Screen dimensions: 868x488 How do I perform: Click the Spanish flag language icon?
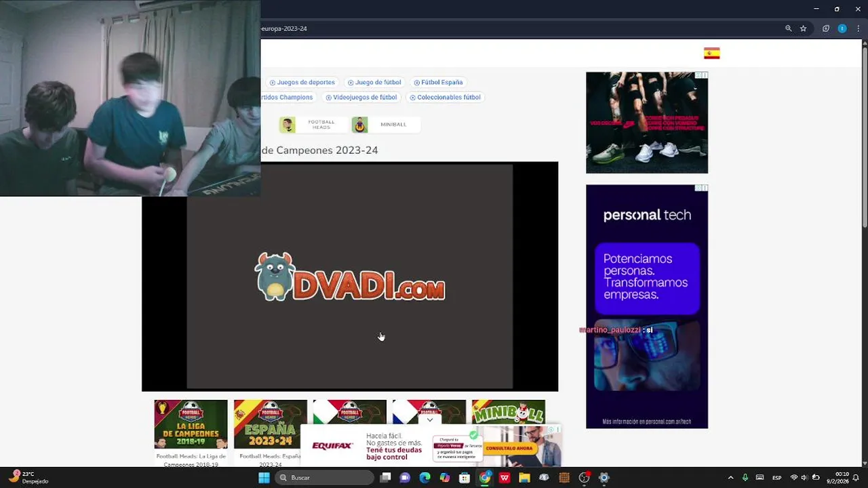pyautogui.click(x=711, y=54)
